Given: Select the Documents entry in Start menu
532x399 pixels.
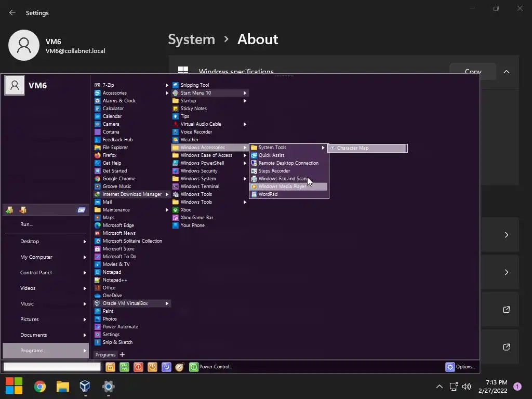Looking at the screenshot, I should (46, 335).
